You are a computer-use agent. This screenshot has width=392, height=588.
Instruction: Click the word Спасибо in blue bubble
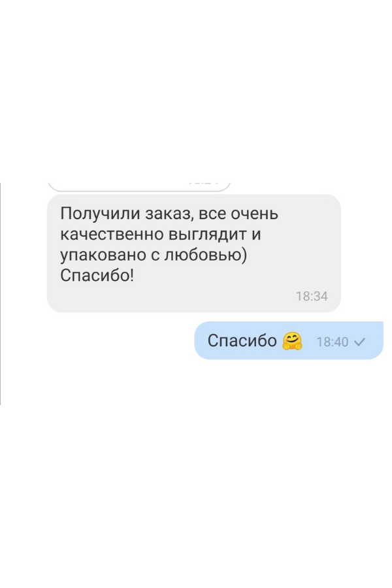pos(242,341)
